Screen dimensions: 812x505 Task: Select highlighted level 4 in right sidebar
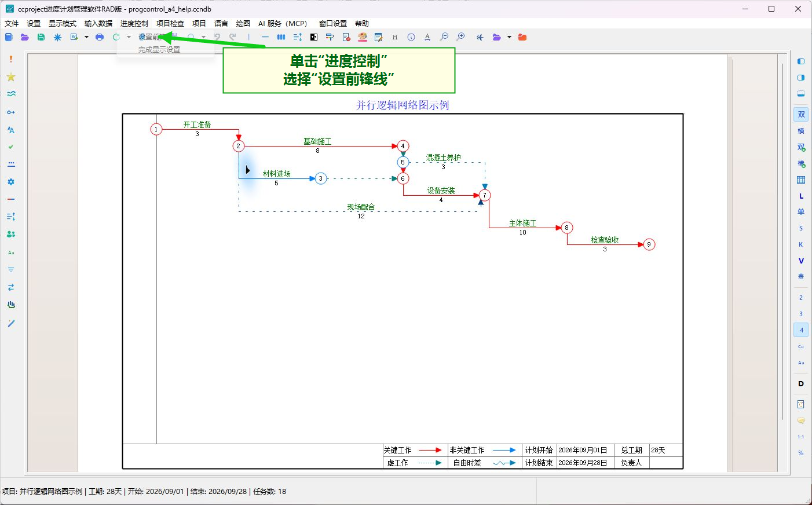point(801,330)
